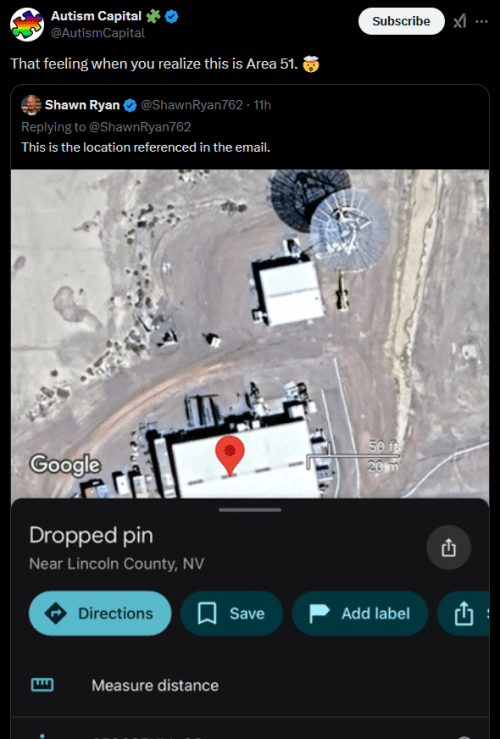Click Shawn Ryan's verified badge

[130, 105]
